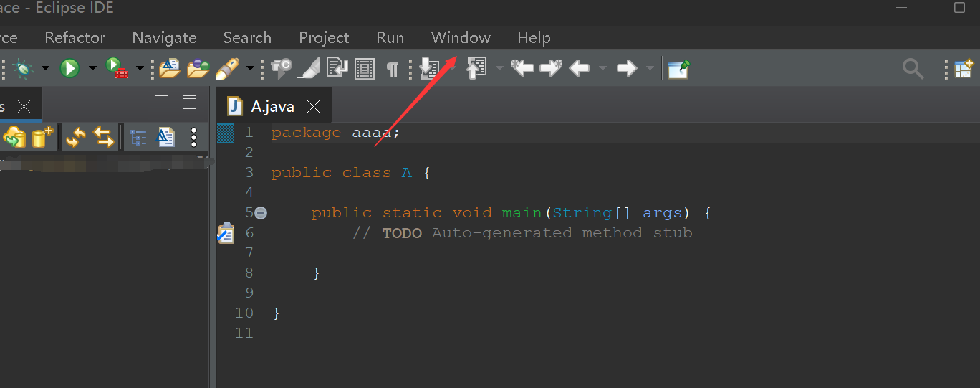Click the Open Task folder icon

point(198,68)
